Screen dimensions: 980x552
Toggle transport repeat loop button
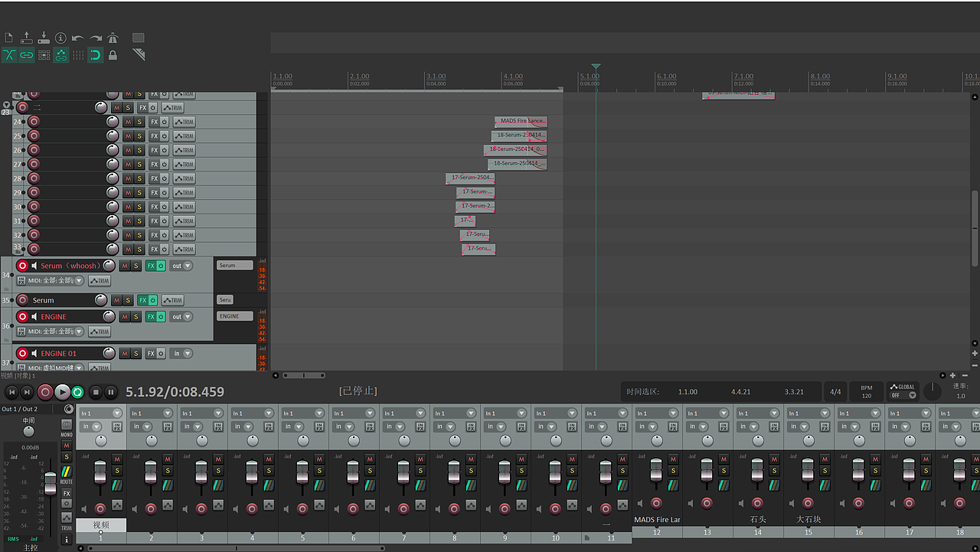pos(77,392)
